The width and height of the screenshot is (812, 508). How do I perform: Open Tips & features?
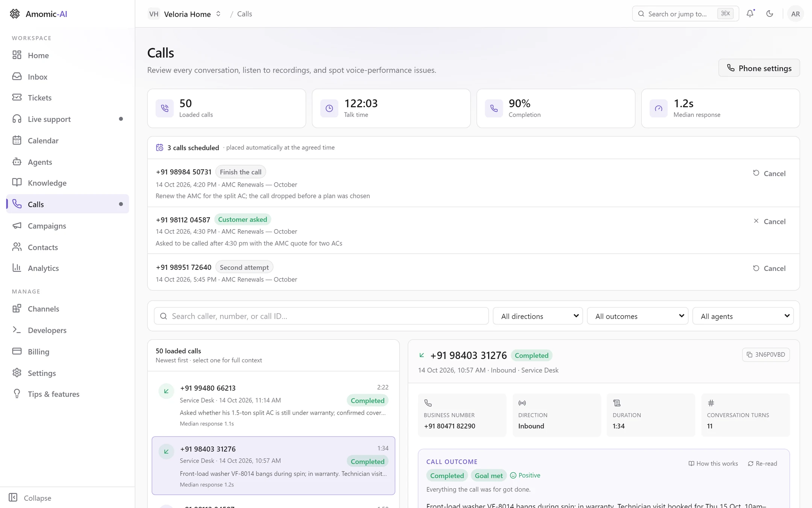click(x=68, y=394)
